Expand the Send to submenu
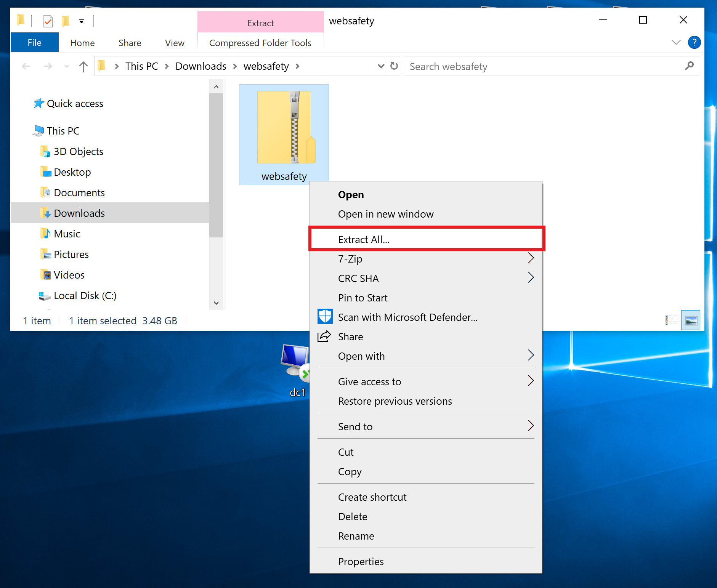This screenshot has width=717, height=588. 426,427
